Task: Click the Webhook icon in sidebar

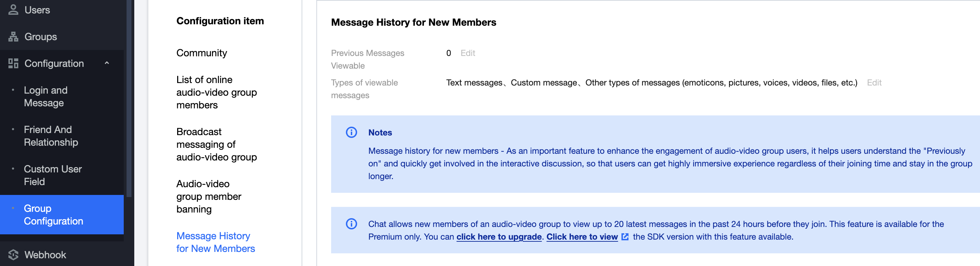Action: (x=13, y=255)
